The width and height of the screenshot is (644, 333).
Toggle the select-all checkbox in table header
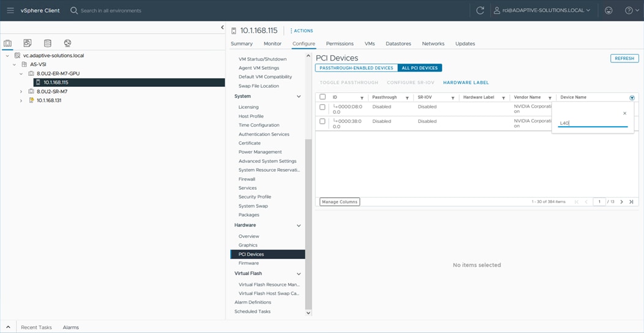(x=323, y=97)
